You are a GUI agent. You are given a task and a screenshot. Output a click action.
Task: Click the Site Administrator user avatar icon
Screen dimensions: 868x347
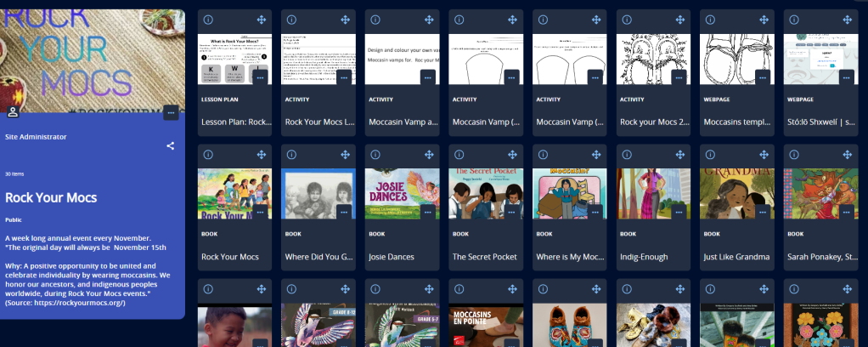point(13,112)
